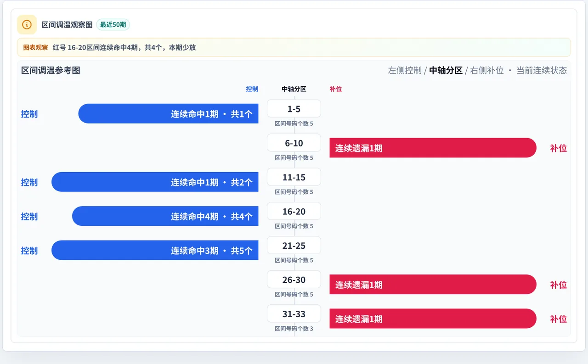
Task: Click 区间号码个数 5 under 1-5
Action: click(294, 123)
